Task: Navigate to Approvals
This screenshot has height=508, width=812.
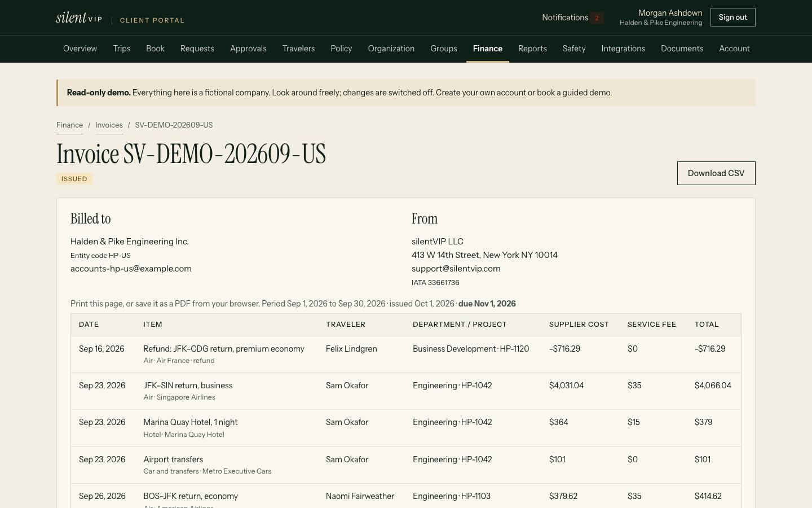Action: (x=248, y=49)
